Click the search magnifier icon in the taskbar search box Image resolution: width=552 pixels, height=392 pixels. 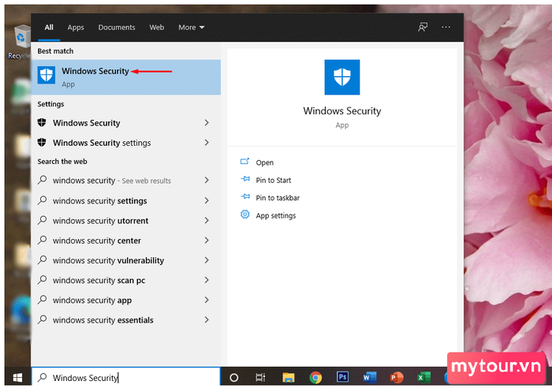point(43,378)
